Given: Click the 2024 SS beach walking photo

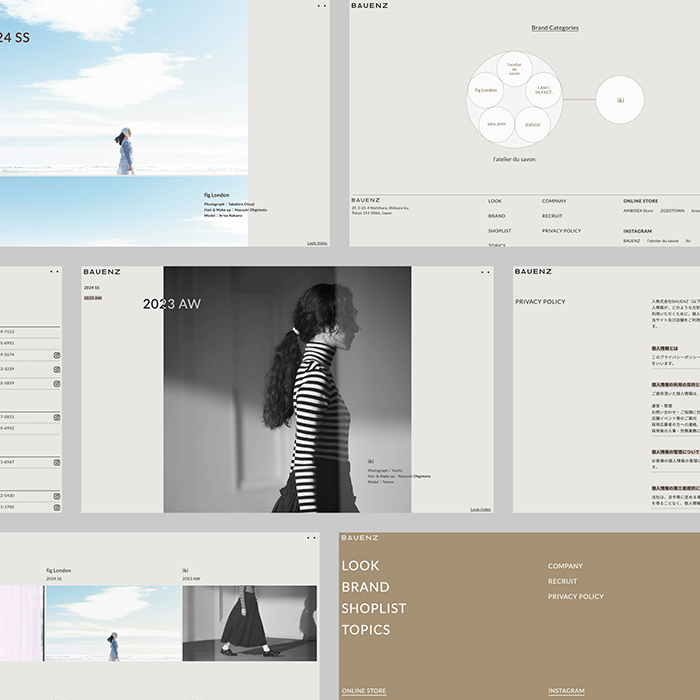Looking at the screenshot, I should point(124,88).
